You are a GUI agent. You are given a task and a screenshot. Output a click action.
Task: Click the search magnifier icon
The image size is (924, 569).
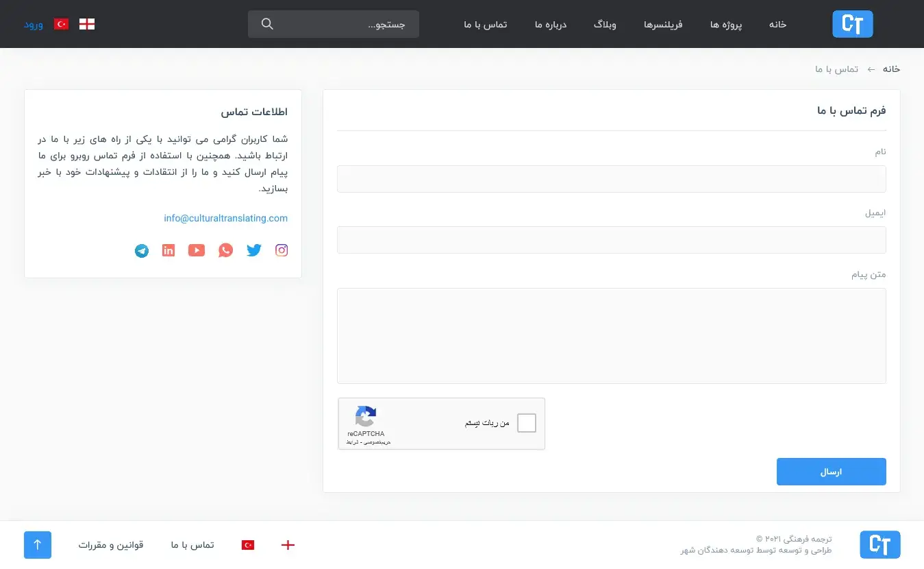pos(268,24)
